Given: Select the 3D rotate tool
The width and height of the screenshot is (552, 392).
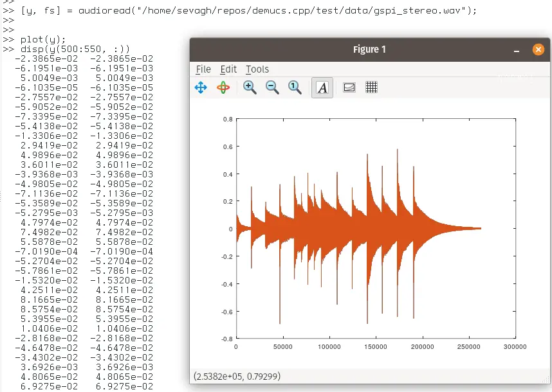Looking at the screenshot, I should (224, 87).
